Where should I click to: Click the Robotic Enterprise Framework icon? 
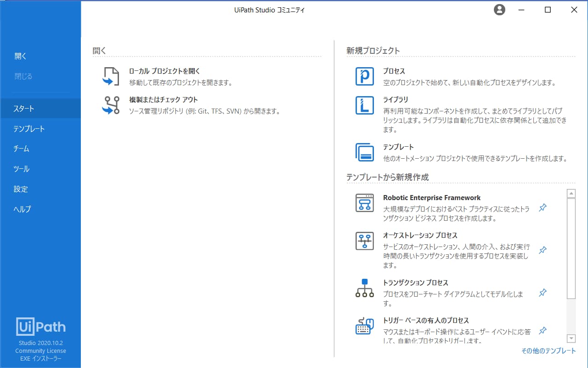tap(365, 203)
